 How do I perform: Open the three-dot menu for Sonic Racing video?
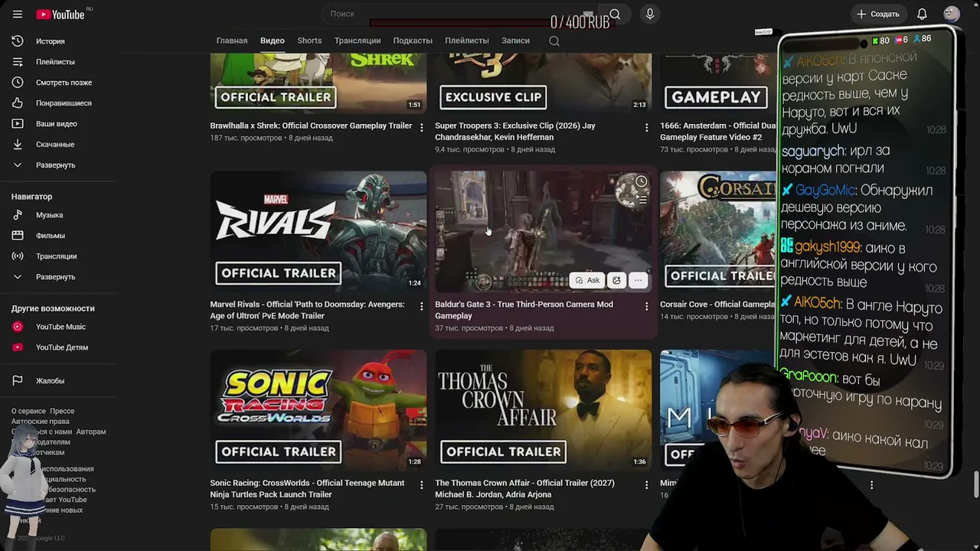421,485
